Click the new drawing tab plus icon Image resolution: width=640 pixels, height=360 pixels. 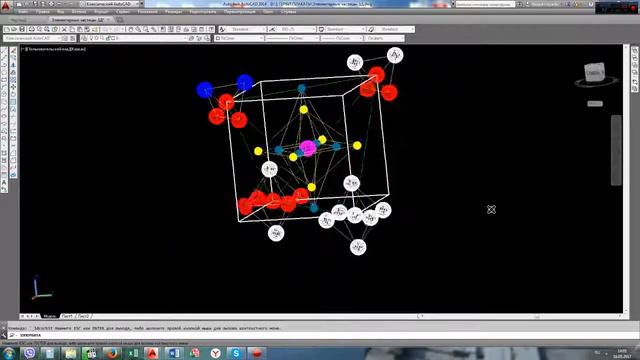[120, 20]
